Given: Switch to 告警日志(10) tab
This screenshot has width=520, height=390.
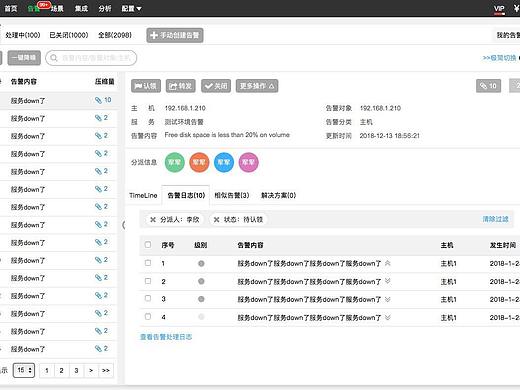Looking at the screenshot, I should coord(186,195).
